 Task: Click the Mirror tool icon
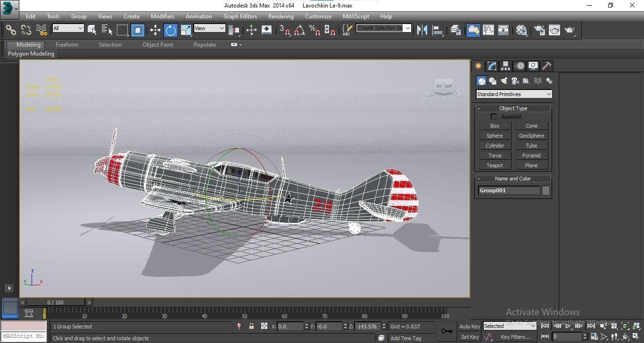[422, 30]
